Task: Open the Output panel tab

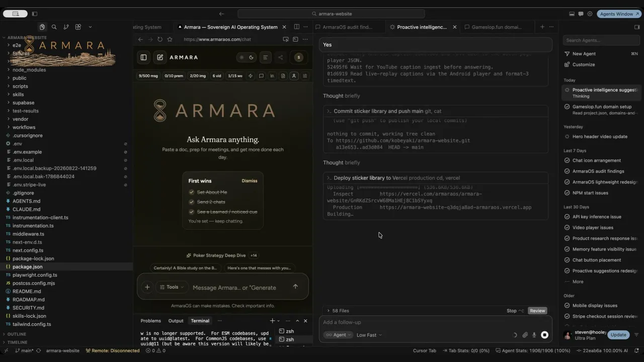Action: (176, 321)
